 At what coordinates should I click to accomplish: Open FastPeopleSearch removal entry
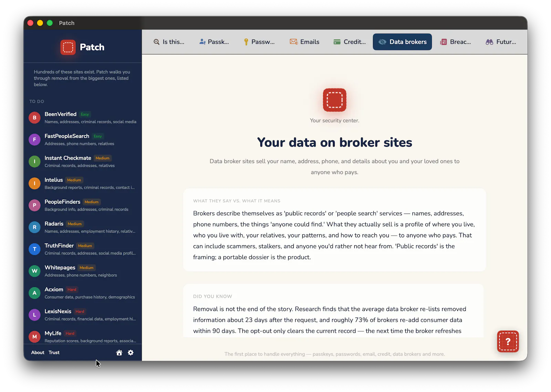pyautogui.click(x=83, y=140)
